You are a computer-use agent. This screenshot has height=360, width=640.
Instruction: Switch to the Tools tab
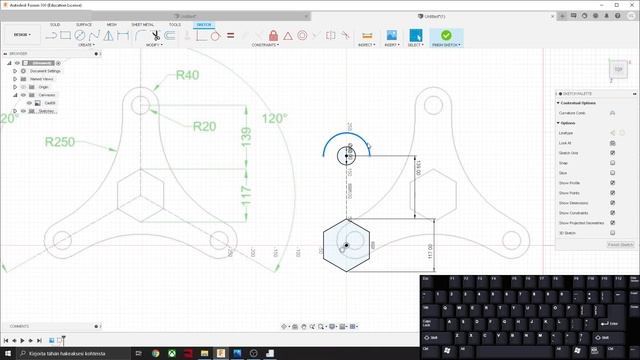pyautogui.click(x=175, y=25)
